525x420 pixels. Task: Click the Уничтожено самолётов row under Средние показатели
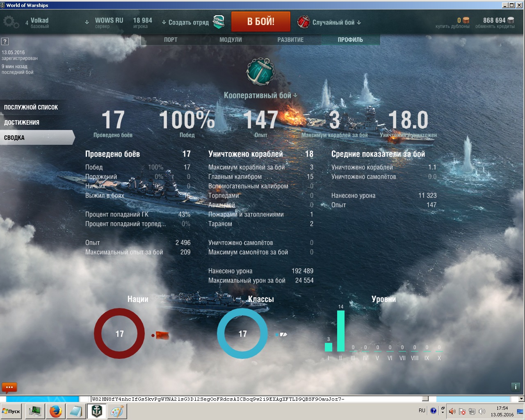pyautogui.click(x=384, y=177)
